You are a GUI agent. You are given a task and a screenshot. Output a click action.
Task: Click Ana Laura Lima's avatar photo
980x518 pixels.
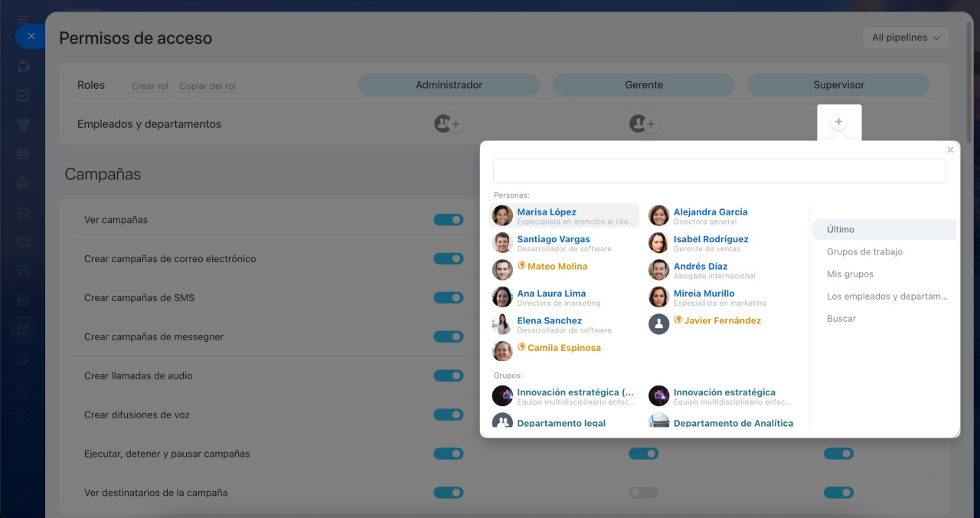502,297
